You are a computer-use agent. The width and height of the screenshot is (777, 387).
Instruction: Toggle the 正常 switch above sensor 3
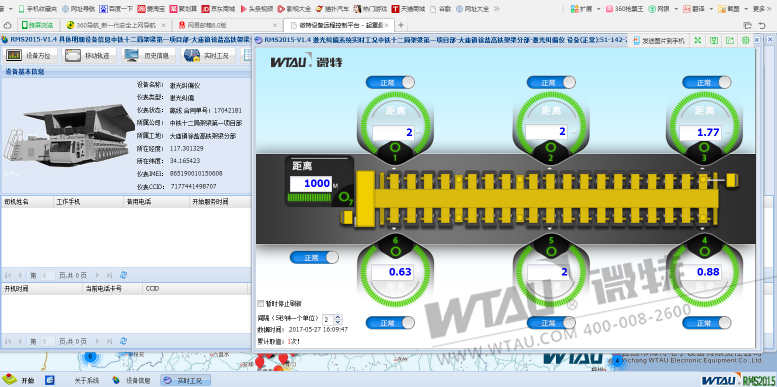[x=707, y=82]
